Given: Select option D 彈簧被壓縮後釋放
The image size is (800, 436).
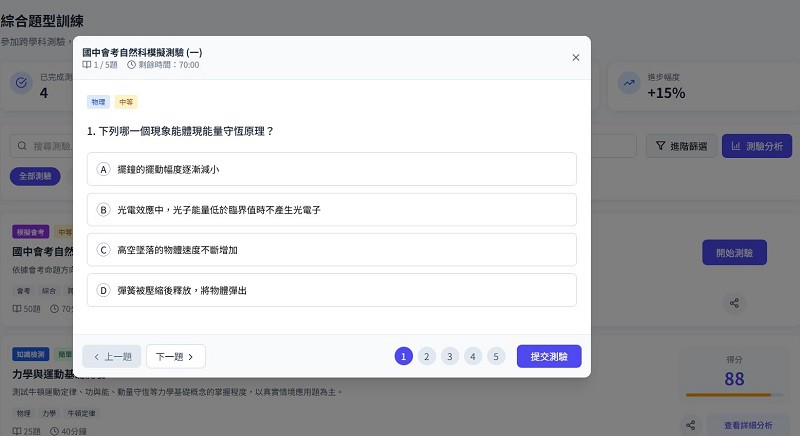Looking at the screenshot, I should pyautogui.click(x=331, y=290).
